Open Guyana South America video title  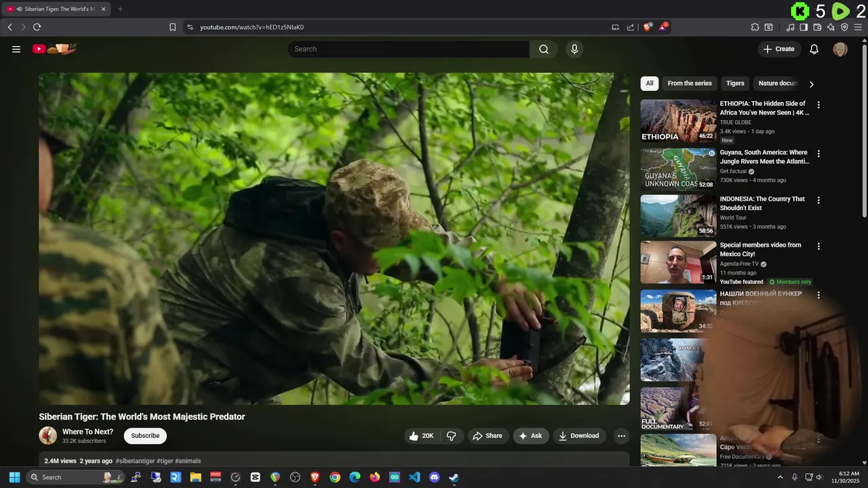(x=764, y=157)
